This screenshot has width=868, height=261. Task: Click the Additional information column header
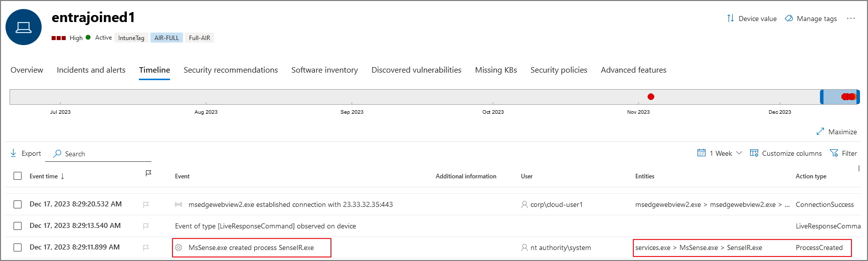coord(466,176)
